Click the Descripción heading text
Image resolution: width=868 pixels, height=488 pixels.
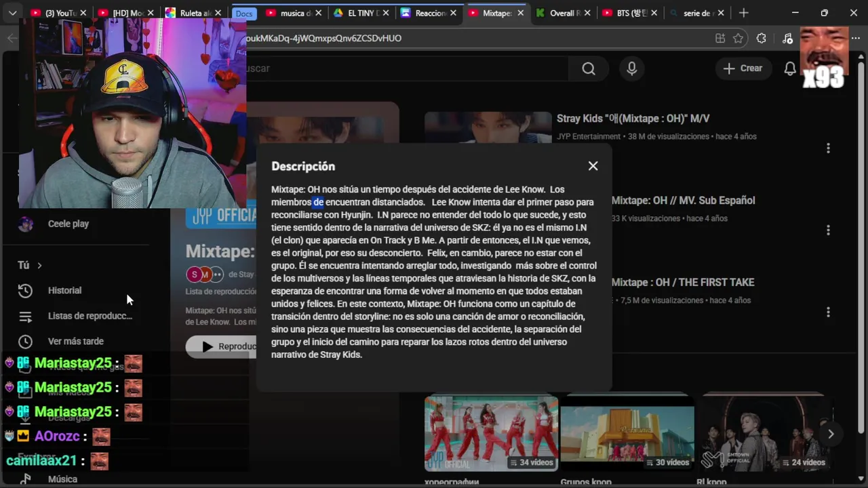[x=303, y=166]
